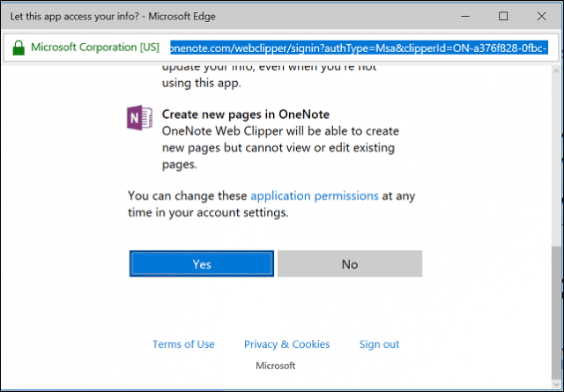564x392 pixels.
Task: Open the application permissions link
Action: pos(315,196)
